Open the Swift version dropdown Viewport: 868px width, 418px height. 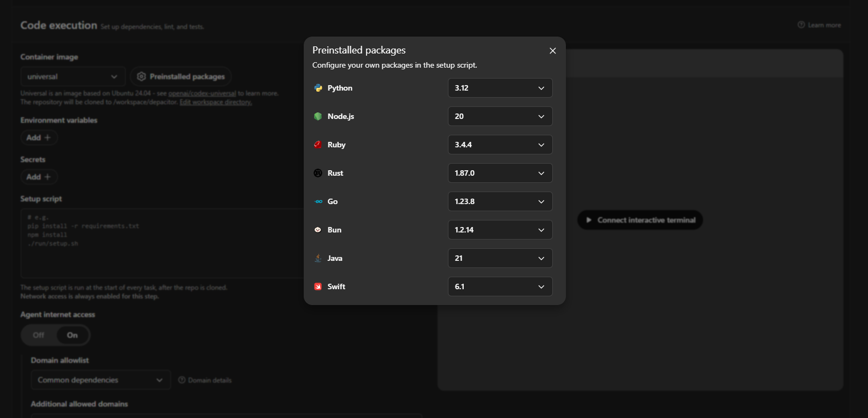500,286
